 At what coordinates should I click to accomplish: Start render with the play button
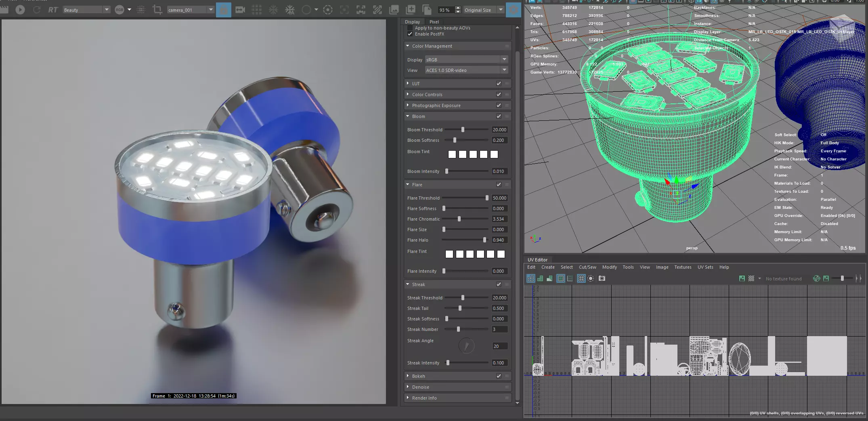pyautogui.click(x=20, y=10)
